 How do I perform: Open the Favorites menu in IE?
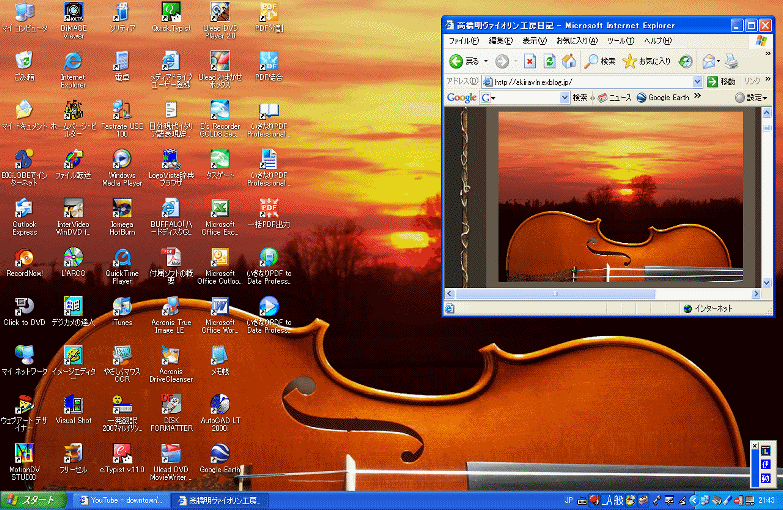[577, 40]
